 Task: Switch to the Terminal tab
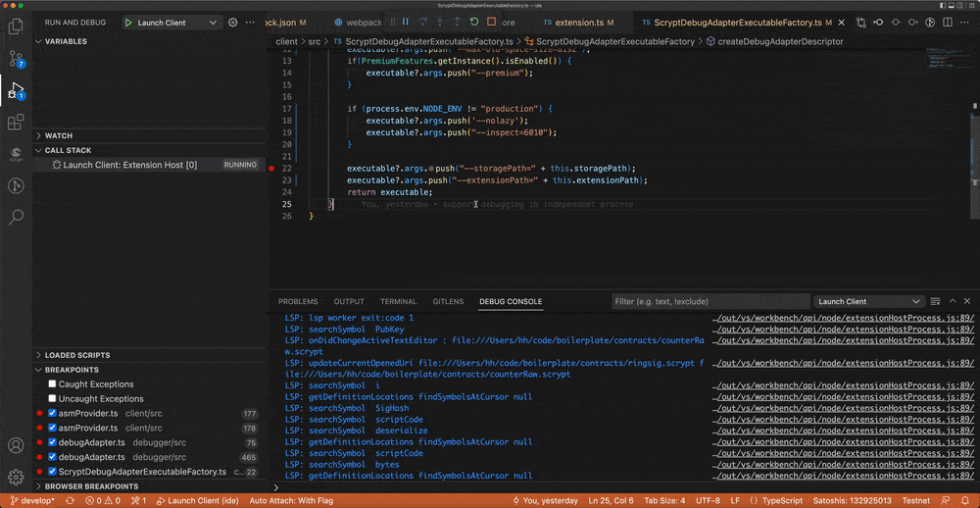pyautogui.click(x=398, y=301)
